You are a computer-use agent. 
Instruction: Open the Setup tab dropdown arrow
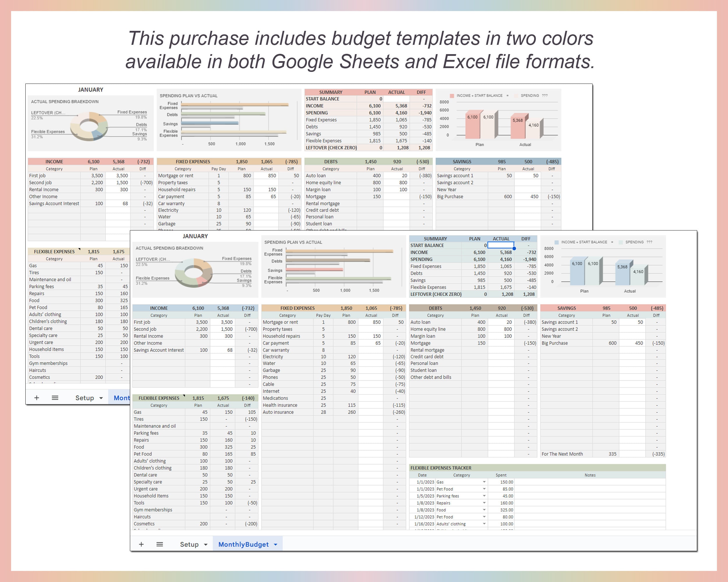coord(205,544)
